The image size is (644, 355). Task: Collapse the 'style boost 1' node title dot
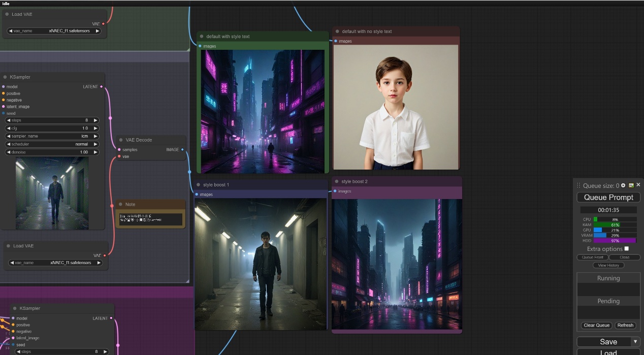(x=199, y=185)
